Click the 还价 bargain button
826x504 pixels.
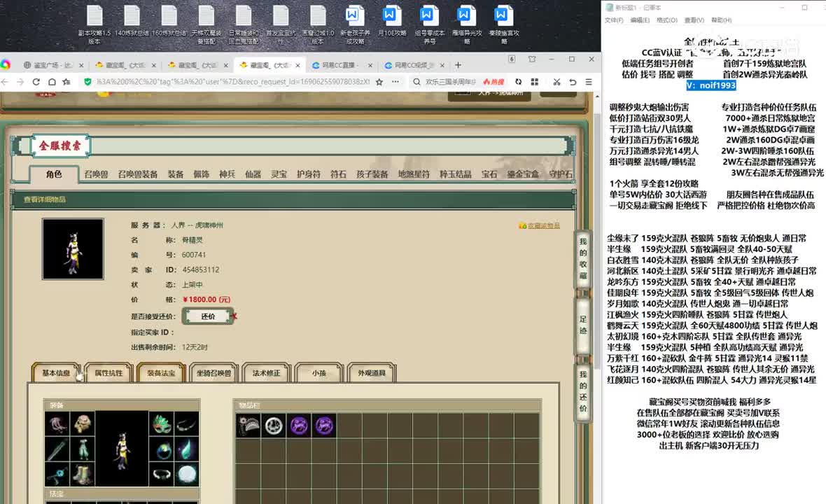pyautogui.click(x=208, y=316)
